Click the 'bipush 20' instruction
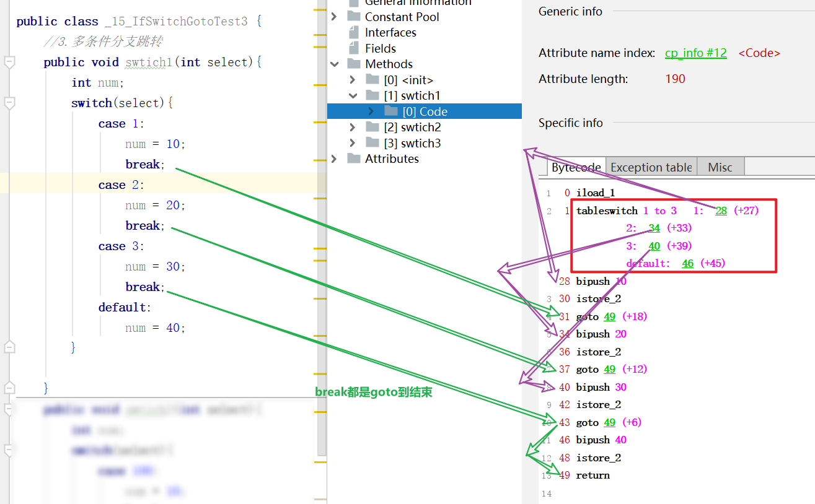Image resolution: width=815 pixels, height=504 pixels. tap(601, 334)
